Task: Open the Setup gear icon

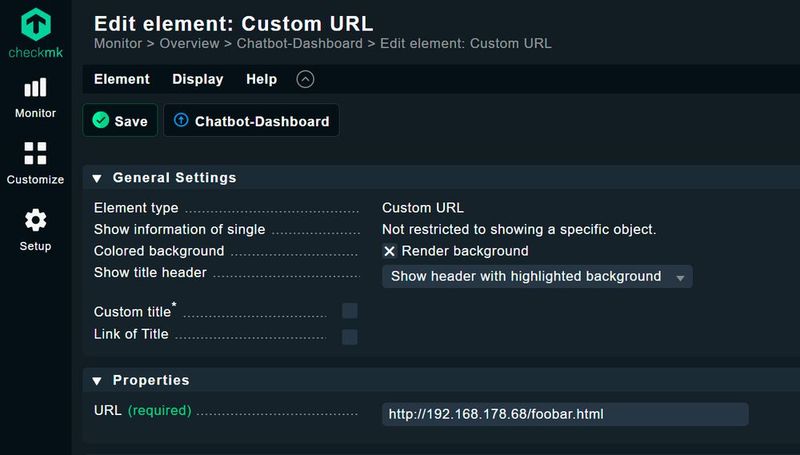Action: pyautogui.click(x=35, y=220)
